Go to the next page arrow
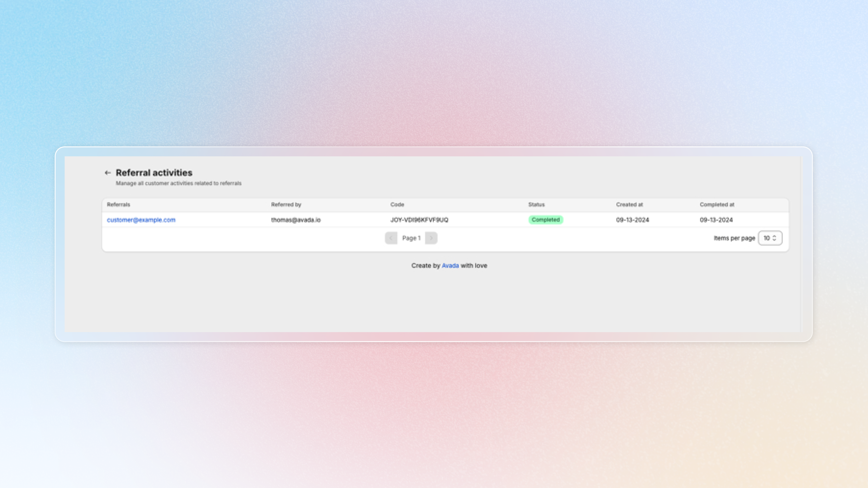The width and height of the screenshot is (868, 488). [431, 238]
